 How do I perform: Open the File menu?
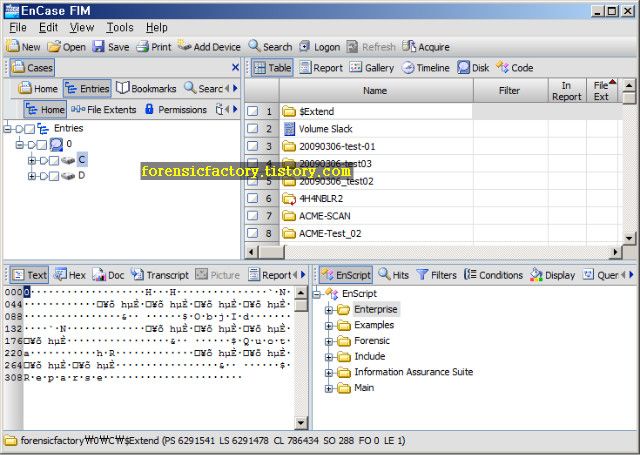[18, 27]
